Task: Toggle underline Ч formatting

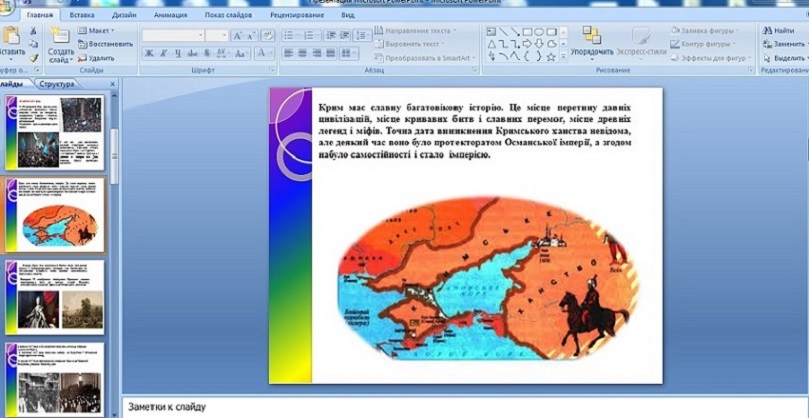Action: (x=178, y=53)
